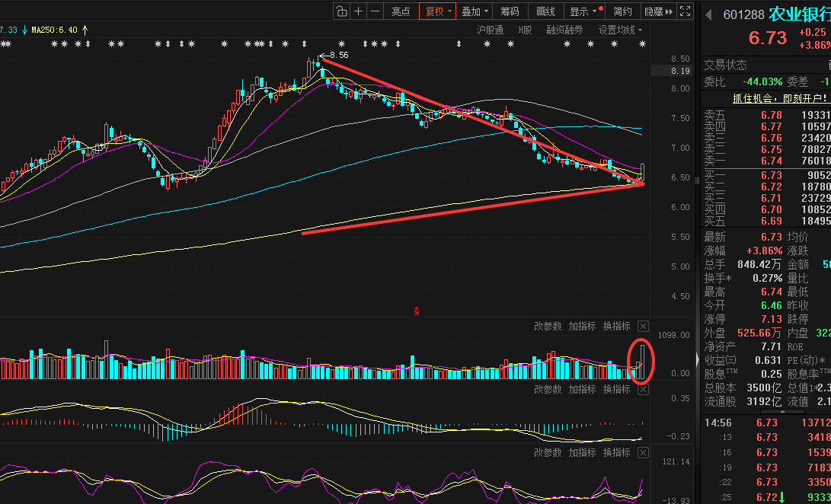Open the 复权 adjustment dropdown
Image resolution: width=831 pixels, height=504 pixels.
437,11
